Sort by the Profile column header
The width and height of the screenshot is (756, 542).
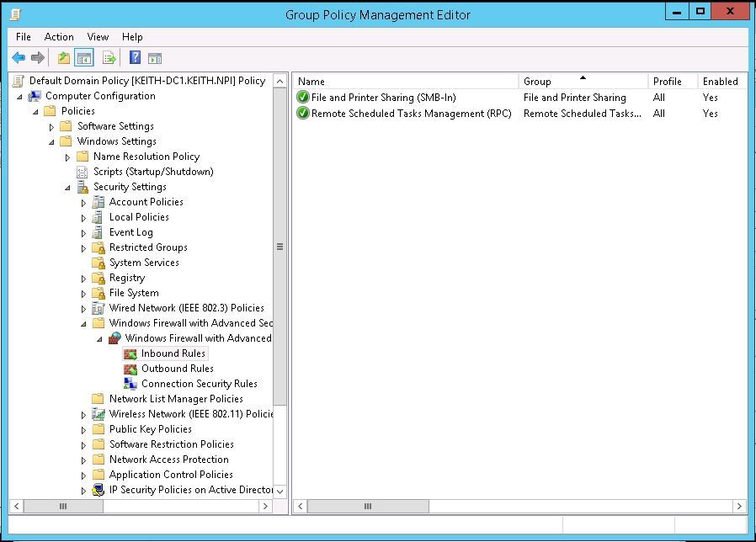[673, 82]
